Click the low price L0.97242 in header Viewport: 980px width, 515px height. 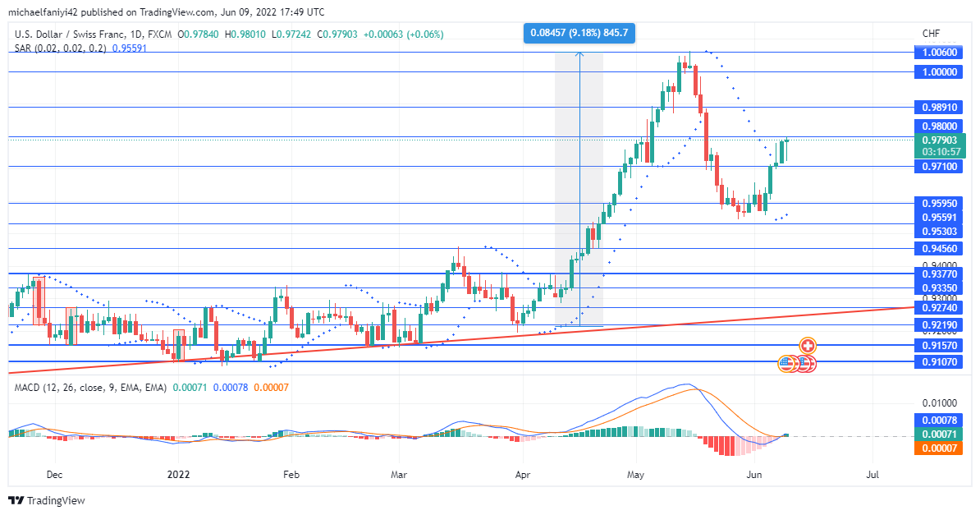291,34
